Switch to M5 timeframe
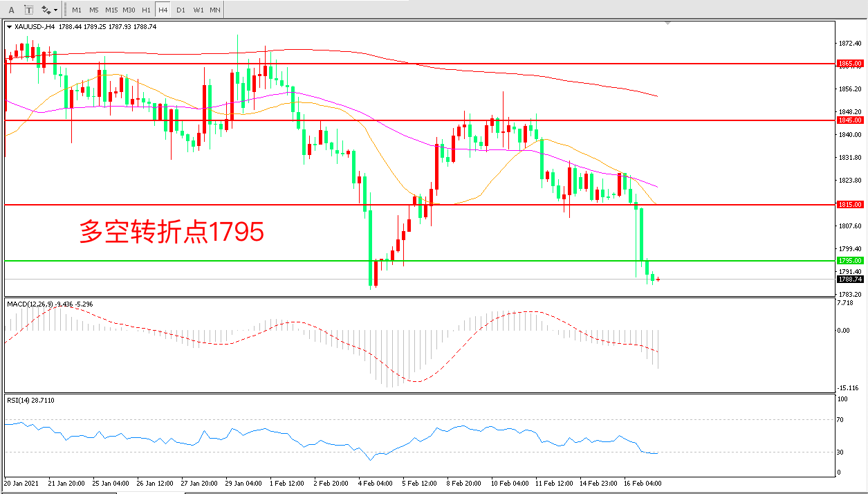Image resolution: width=868 pixels, height=494 pixels. pyautogui.click(x=93, y=10)
